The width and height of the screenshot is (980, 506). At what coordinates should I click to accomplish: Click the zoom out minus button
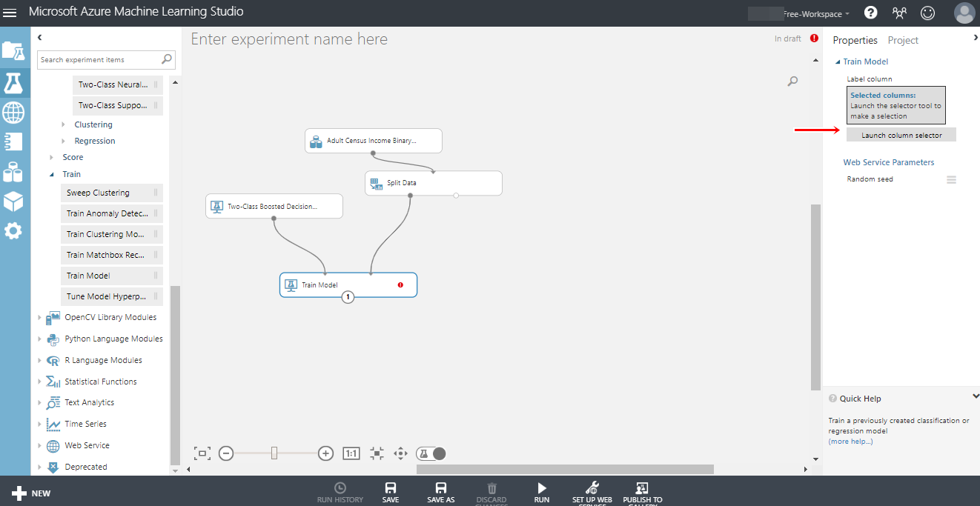click(x=226, y=453)
